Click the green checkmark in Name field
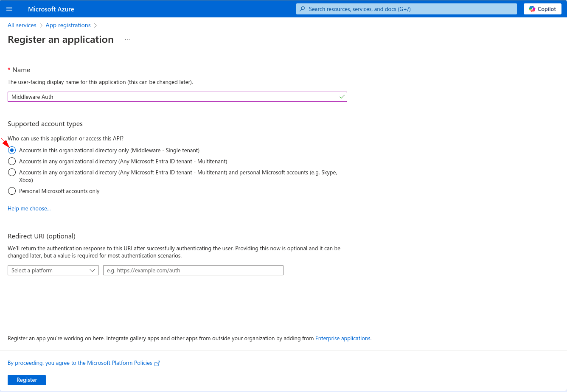 (x=342, y=97)
